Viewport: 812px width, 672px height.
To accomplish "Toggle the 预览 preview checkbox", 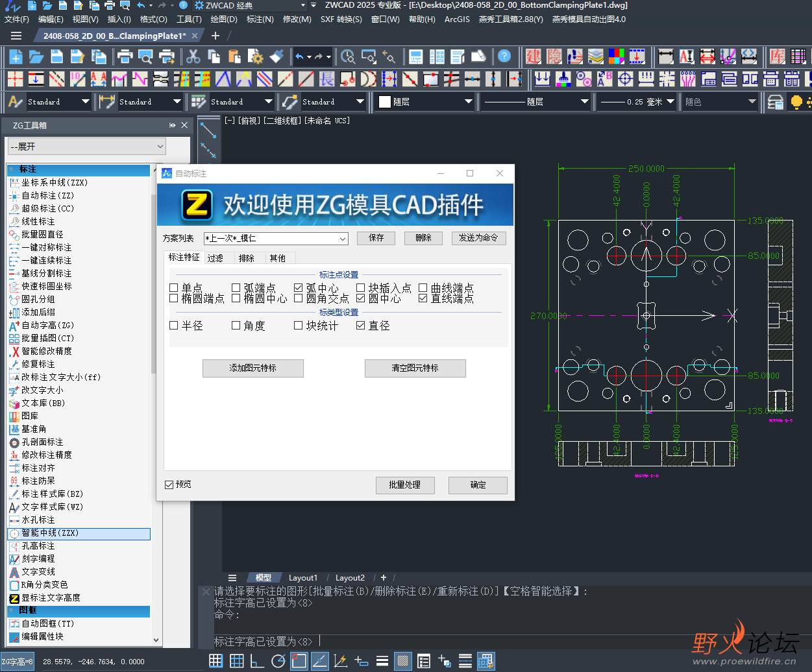I will (169, 485).
